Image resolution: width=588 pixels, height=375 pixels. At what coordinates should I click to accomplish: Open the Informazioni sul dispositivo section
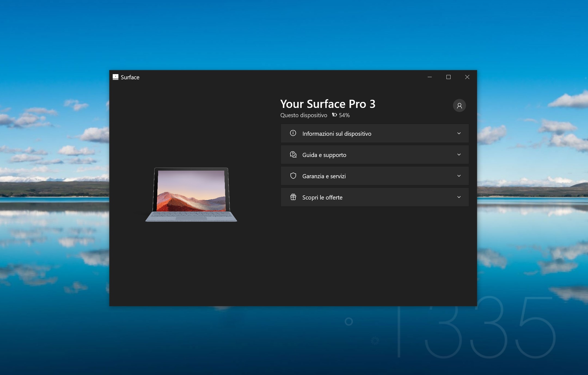tap(375, 133)
